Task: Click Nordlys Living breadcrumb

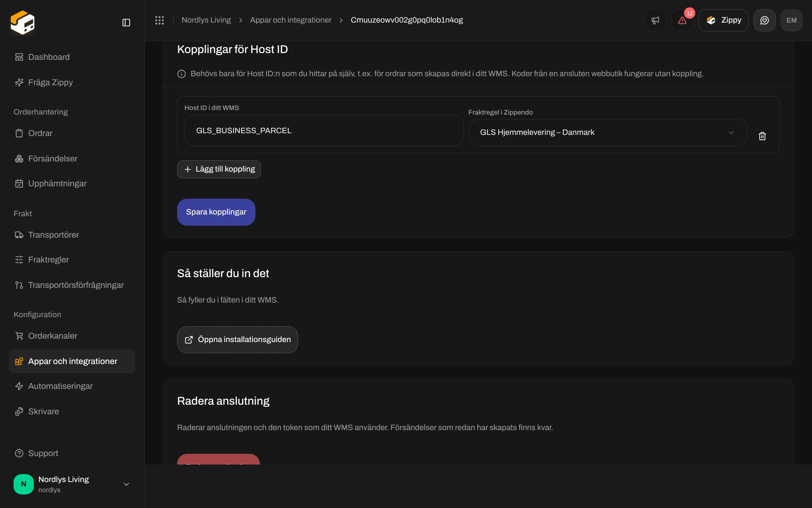Action: click(206, 20)
